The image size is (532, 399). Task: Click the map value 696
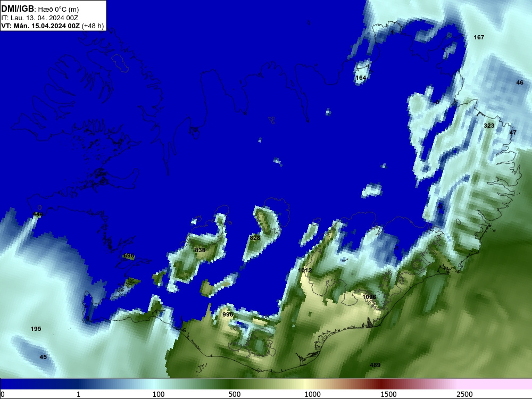tap(129, 255)
